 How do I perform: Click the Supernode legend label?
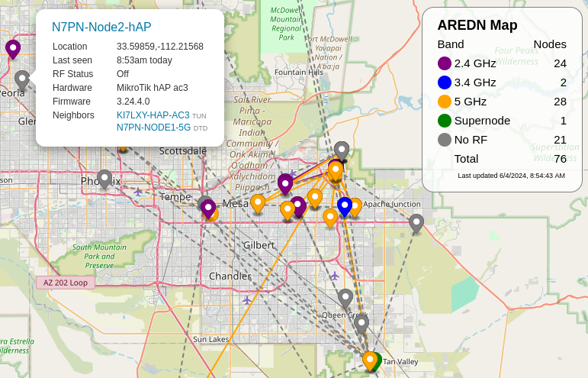tap(482, 121)
